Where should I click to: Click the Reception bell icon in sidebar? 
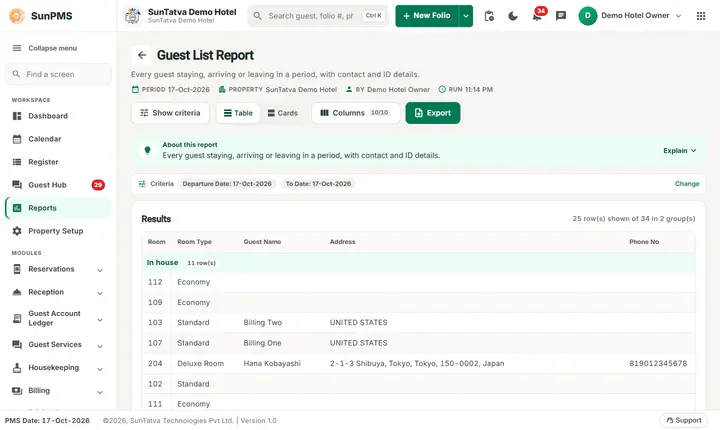click(x=17, y=292)
